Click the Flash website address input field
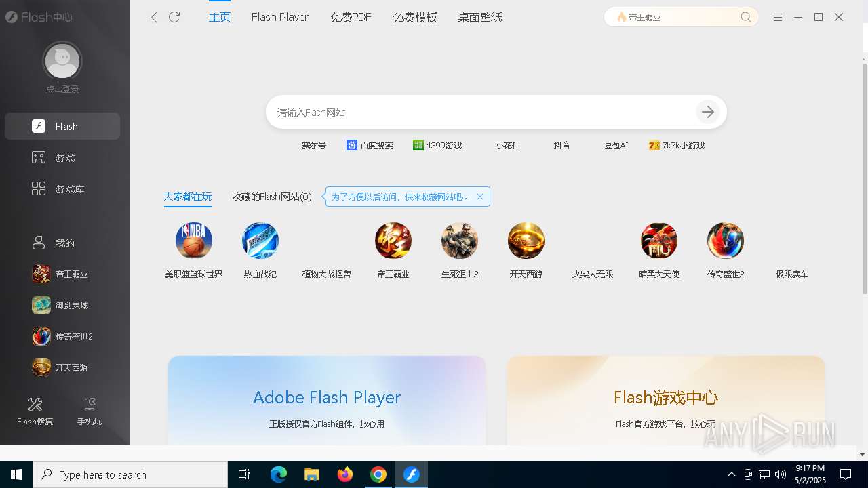868x488 pixels. [x=481, y=112]
